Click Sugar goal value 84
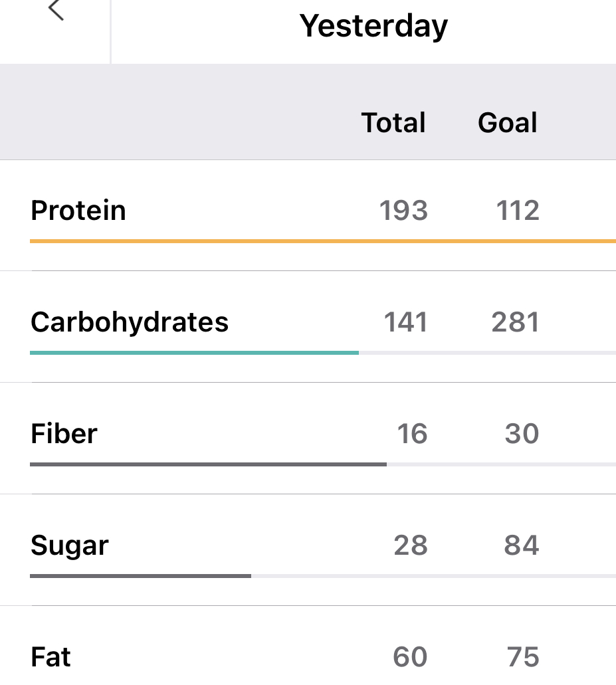Screen dimensions: 616x685 [522, 545]
